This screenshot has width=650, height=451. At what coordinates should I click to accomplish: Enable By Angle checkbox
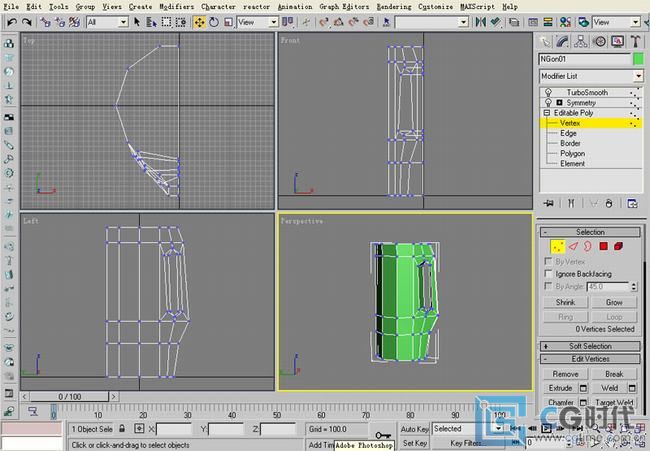[x=548, y=286]
